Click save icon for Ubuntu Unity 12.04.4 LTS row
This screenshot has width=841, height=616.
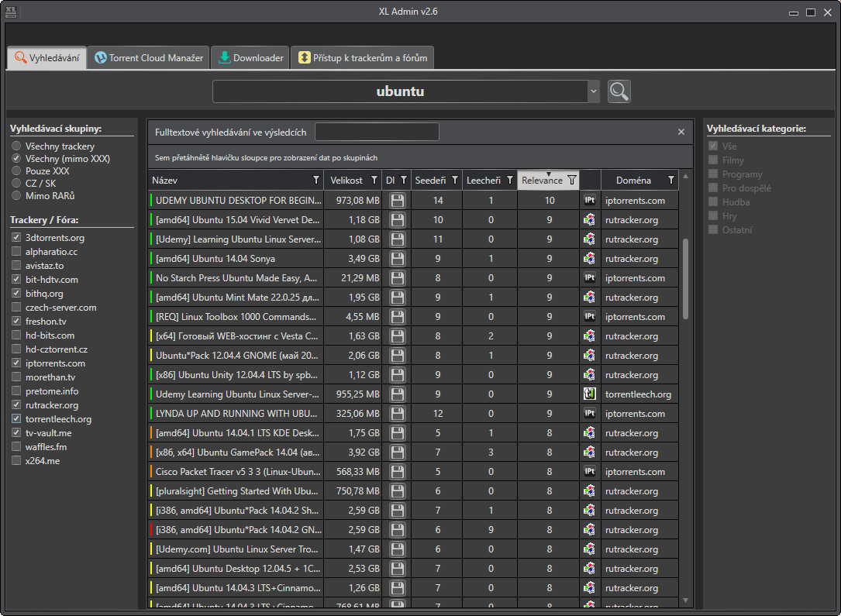398,375
